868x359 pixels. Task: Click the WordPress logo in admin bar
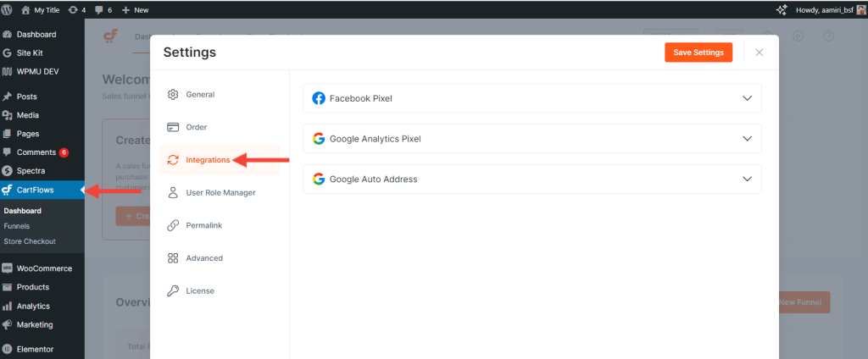(x=8, y=9)
